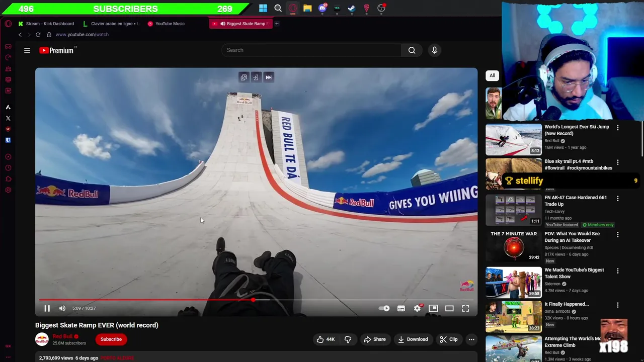644x362 pixels.
Task: Open options for It Finally Happened video
Action: point(617,305)
